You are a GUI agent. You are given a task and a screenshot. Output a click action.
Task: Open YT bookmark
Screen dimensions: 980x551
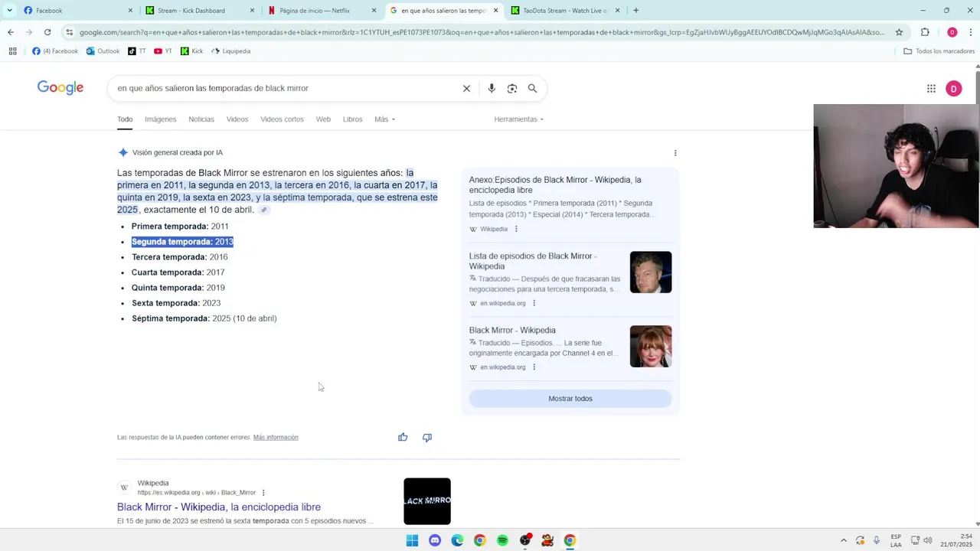coord(162,51)
